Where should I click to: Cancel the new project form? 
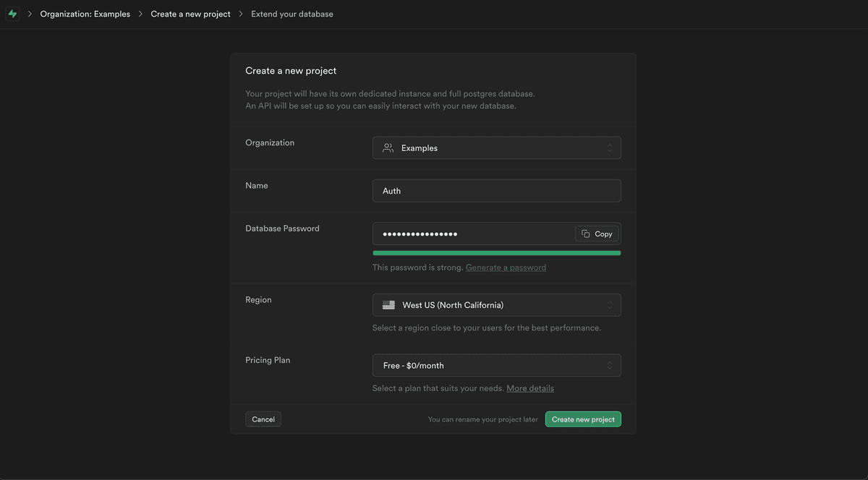tap(263, 419)
